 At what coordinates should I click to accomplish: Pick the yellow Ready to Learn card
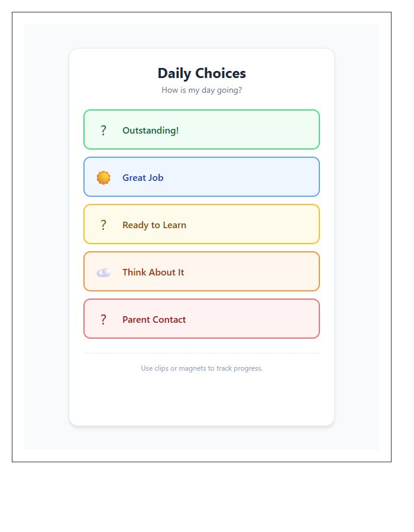tap(202, 224)
